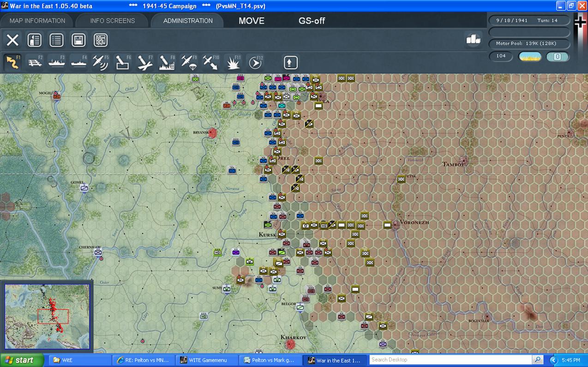Click the teal button showing 0
The image size is (588, 367).
point(557,56)
